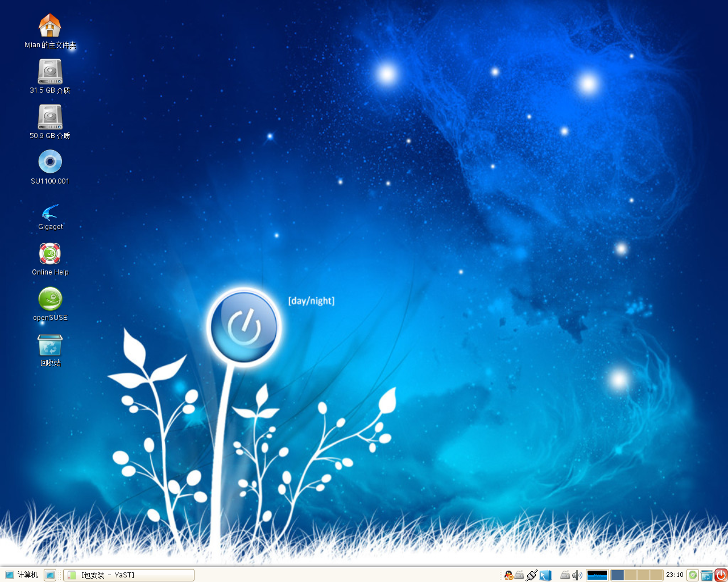Click the QQ penguin tray icon
Image resolution: width=728 pixels, height=582 pixels.
(508, 575)
